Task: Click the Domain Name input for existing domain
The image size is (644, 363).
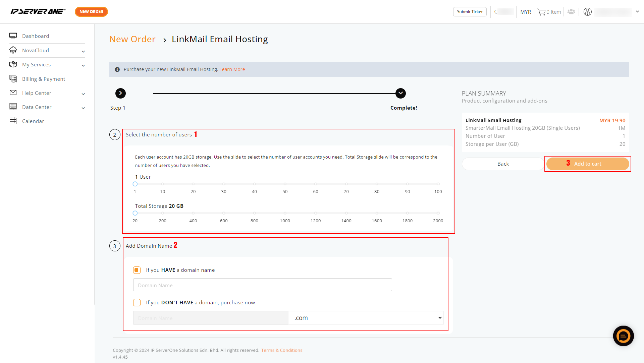Action: (263, 285)
